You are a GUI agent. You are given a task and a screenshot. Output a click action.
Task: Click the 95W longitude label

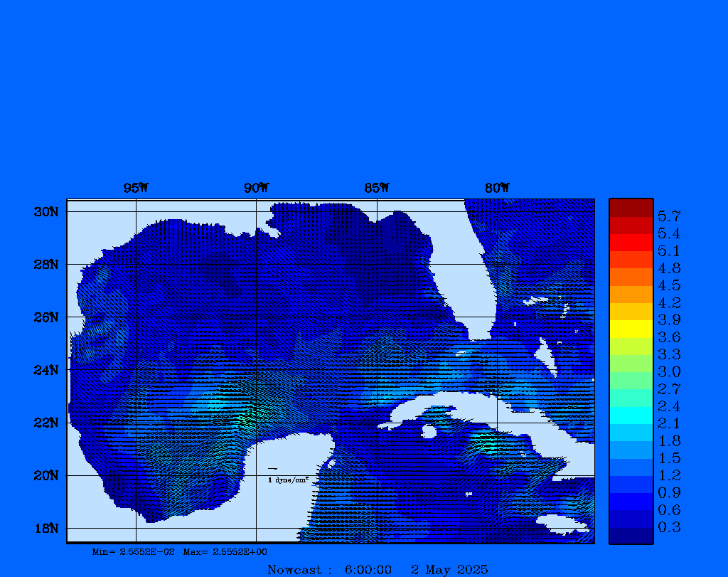[x=136, y=189]
